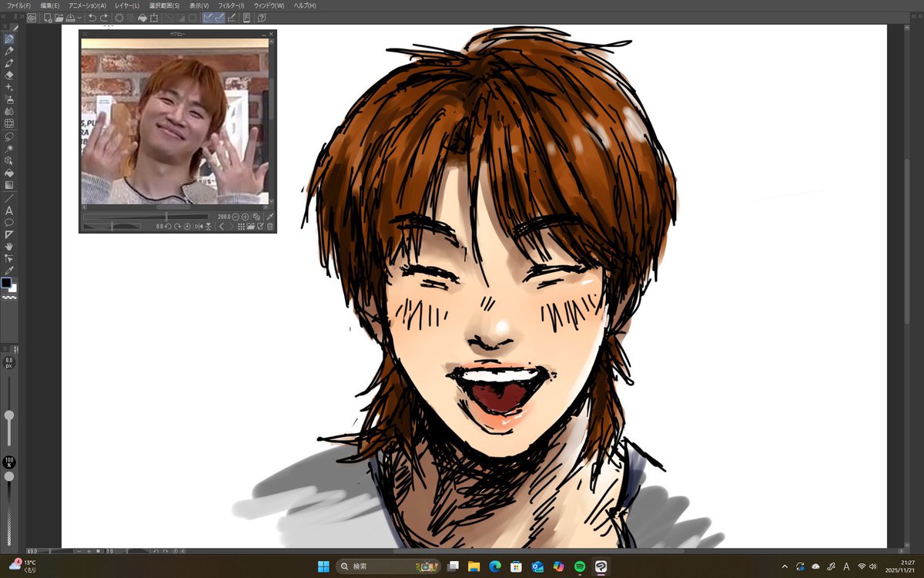
Task: Zoom out in the Sub View panel
Action: tap(236, 217)
